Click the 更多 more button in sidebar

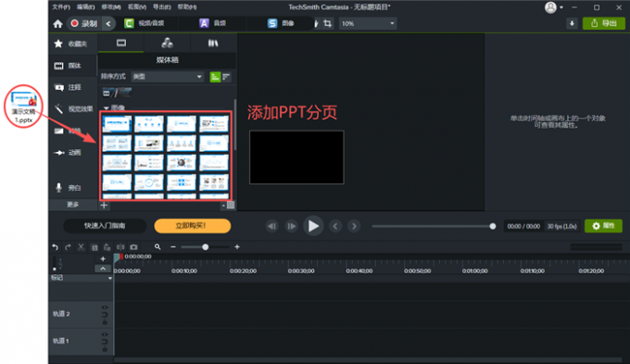pos(72,205)
